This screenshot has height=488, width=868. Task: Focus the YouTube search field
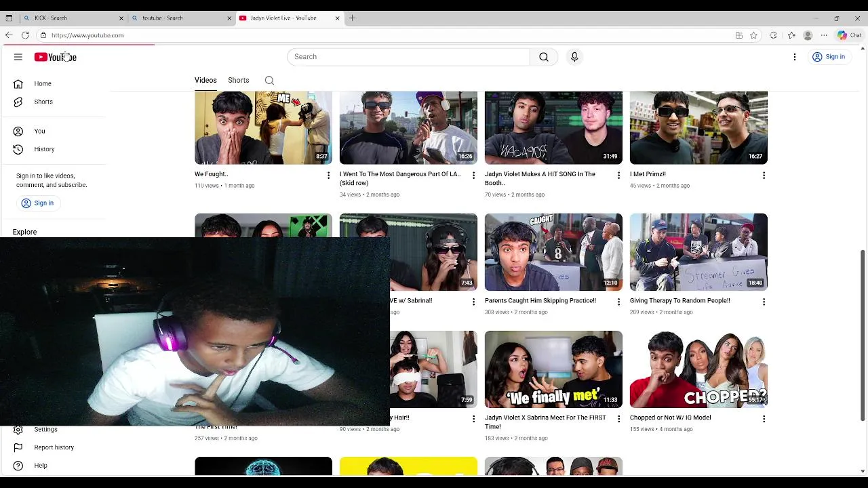click(x=408, y=57)
